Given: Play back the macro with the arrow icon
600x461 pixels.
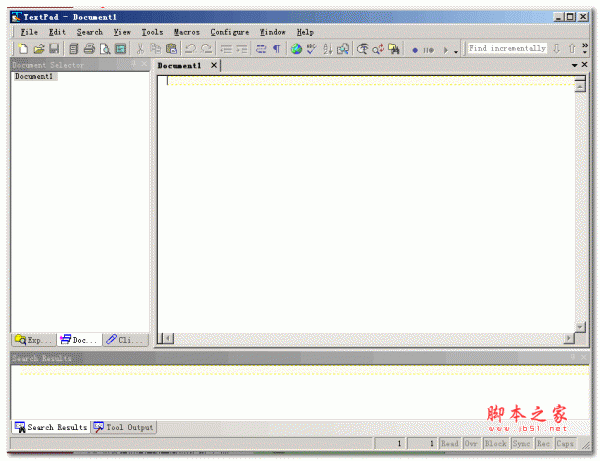Looking at the screenshot, I should (445, 50).
